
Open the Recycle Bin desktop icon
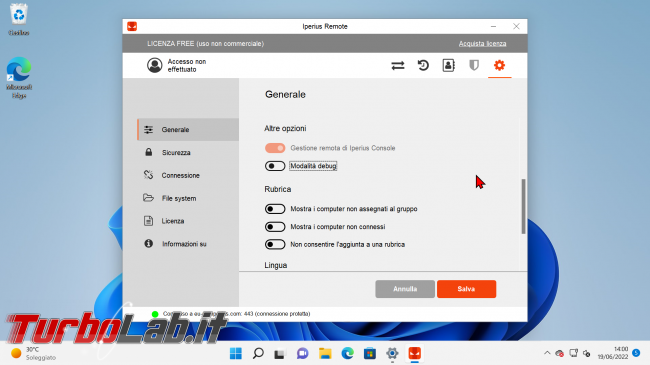click(x=19, y=19)
